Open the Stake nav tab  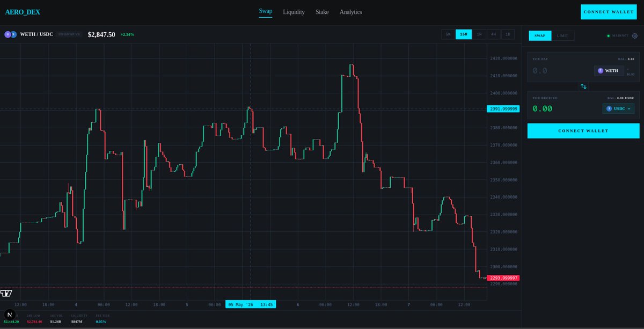322,12
